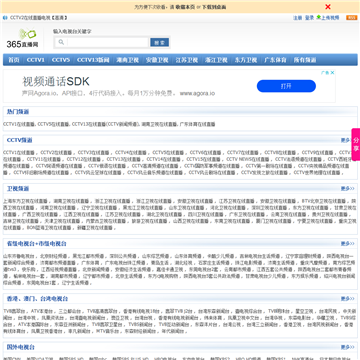Click the 视频通话SDK ad headline
This screenshot has height=360, width=360.
tap(56, 81)
